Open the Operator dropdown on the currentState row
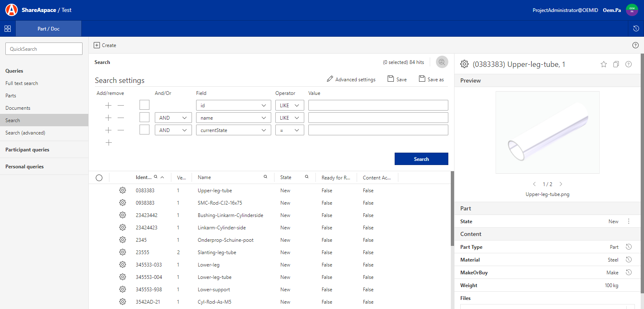Screen dimensions: 644x309 tap(289, 130)
